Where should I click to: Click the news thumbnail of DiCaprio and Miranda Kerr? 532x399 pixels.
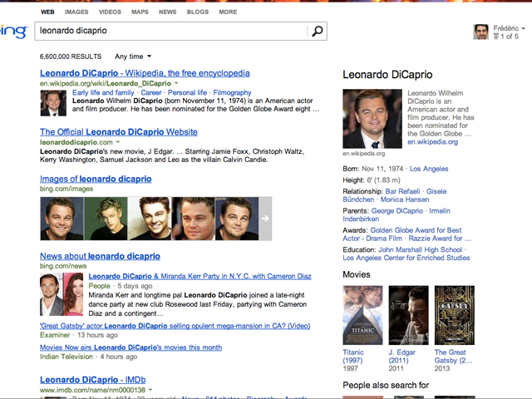point(62,294)
